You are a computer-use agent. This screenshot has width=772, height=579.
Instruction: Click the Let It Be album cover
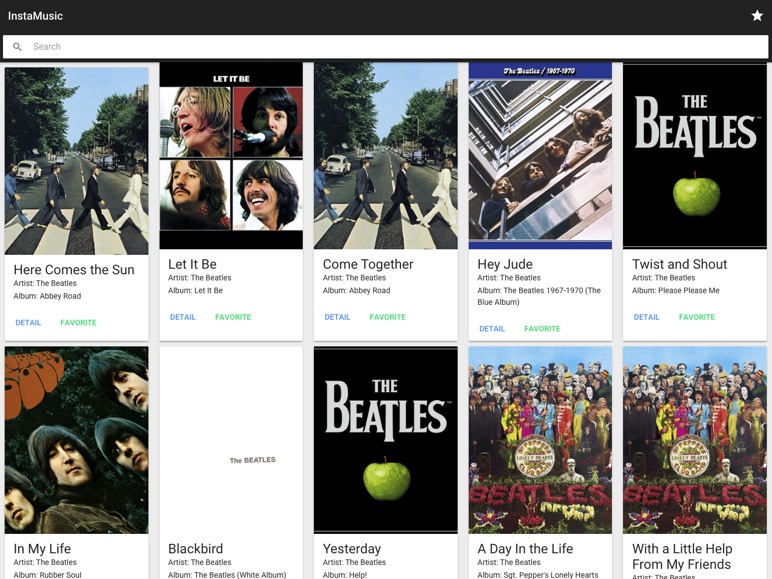coord(231,156)
